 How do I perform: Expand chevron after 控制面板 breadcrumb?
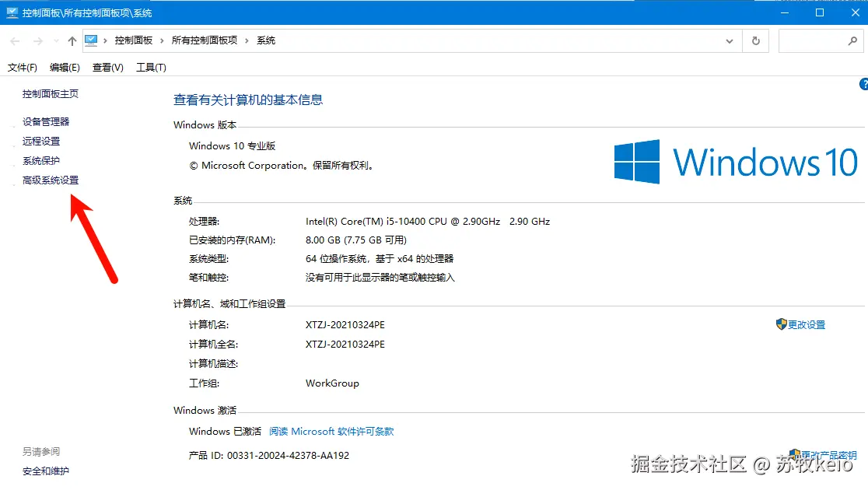click(162, 40)
